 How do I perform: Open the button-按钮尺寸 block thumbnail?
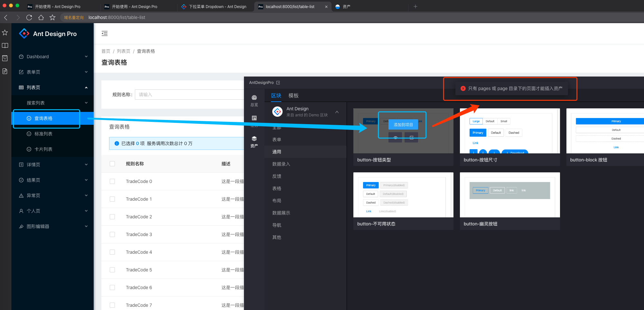[510, 131]
